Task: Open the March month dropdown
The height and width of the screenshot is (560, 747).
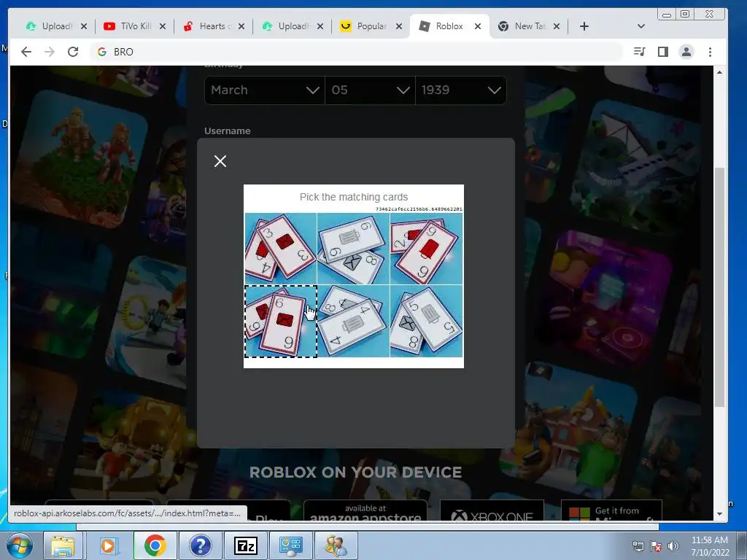Action: coord(264,90)
